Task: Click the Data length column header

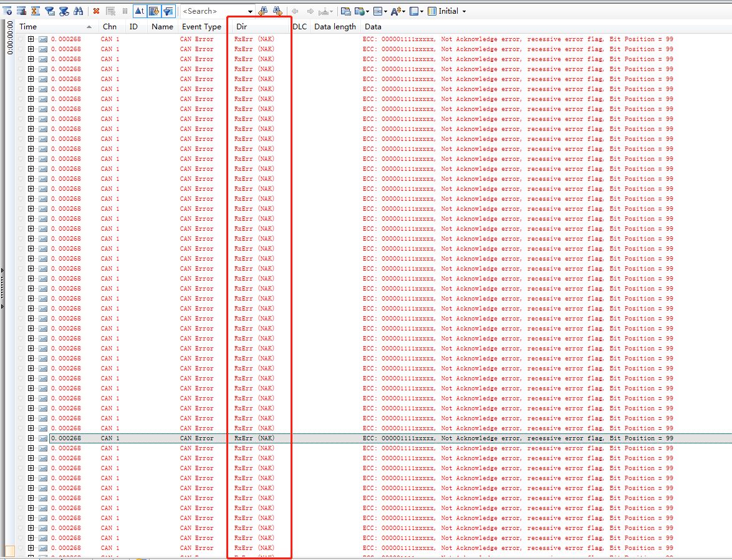Action: point(335,27)
